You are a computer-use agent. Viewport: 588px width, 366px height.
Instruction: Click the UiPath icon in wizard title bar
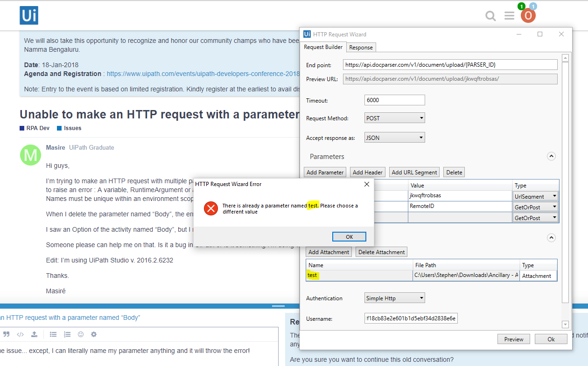(x=307, y=34)
